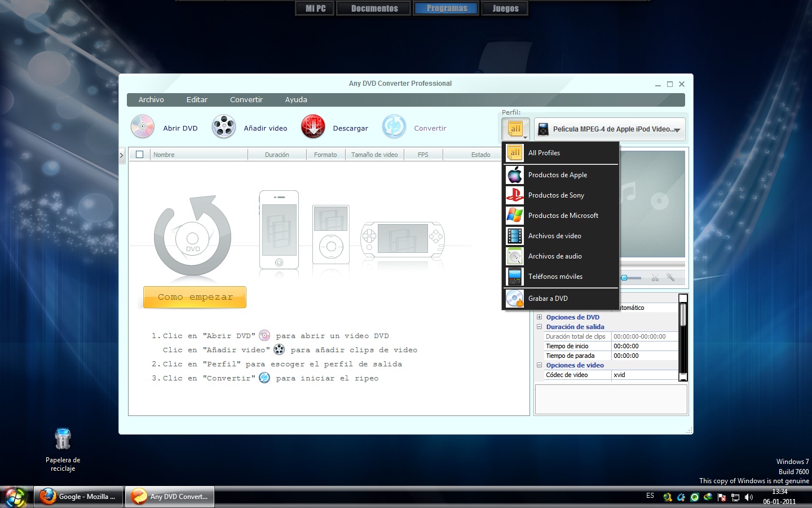Viewport: 812px width, 508px height.
Task: Click the Apple logo icon
Action: [515, 175]
